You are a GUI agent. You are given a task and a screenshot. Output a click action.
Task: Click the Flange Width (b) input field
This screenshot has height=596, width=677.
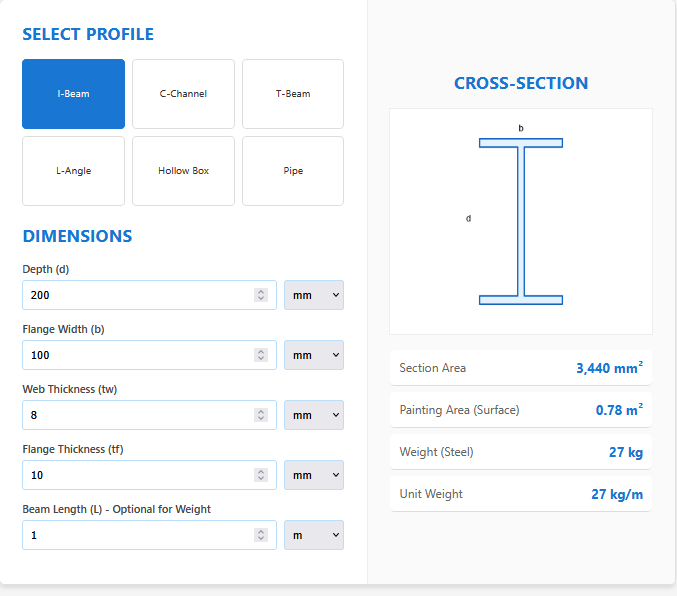pos(149,355)
